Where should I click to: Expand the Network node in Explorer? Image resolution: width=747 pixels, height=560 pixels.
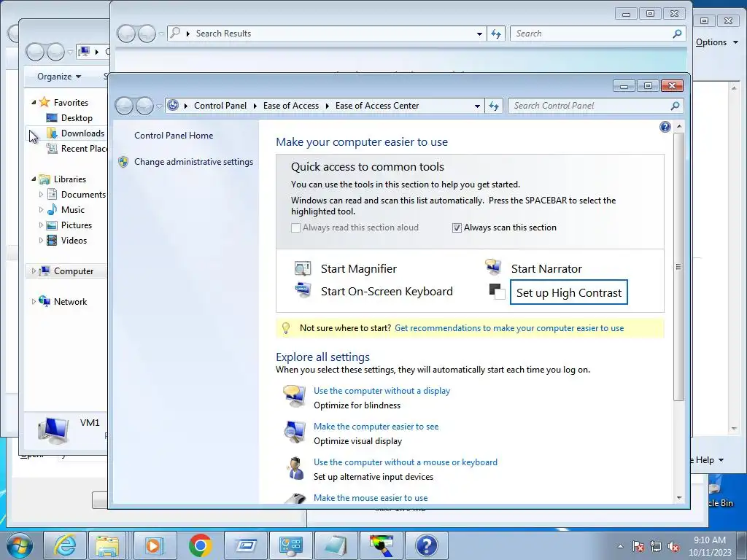34,301
